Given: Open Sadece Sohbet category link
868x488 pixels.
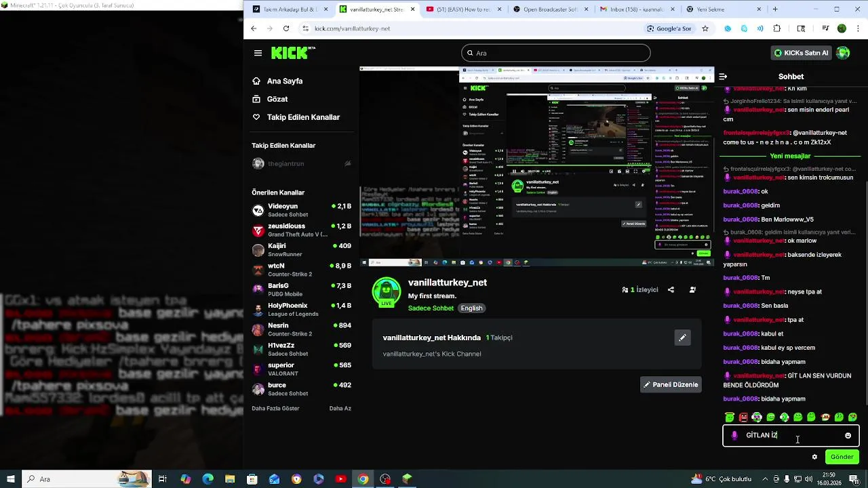Looking at the screenshot, I should [431, 308].
